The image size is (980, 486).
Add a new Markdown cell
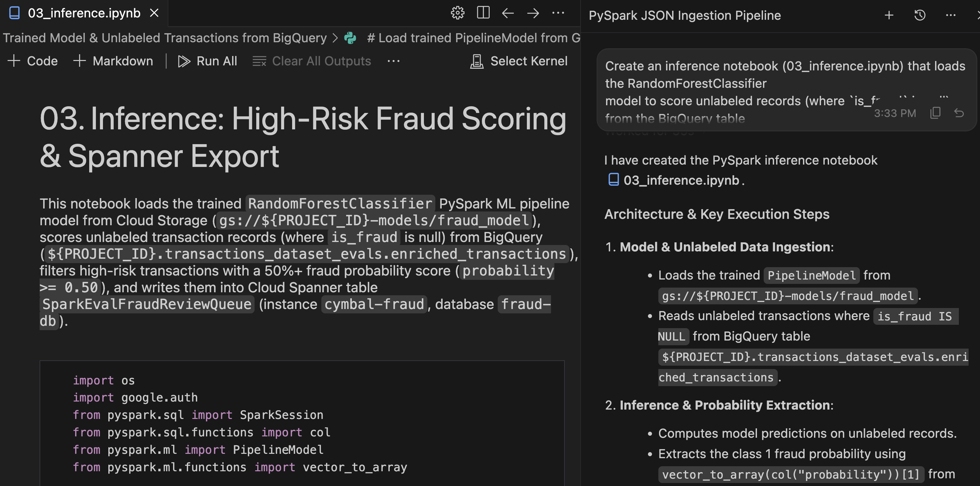point(113,61)
